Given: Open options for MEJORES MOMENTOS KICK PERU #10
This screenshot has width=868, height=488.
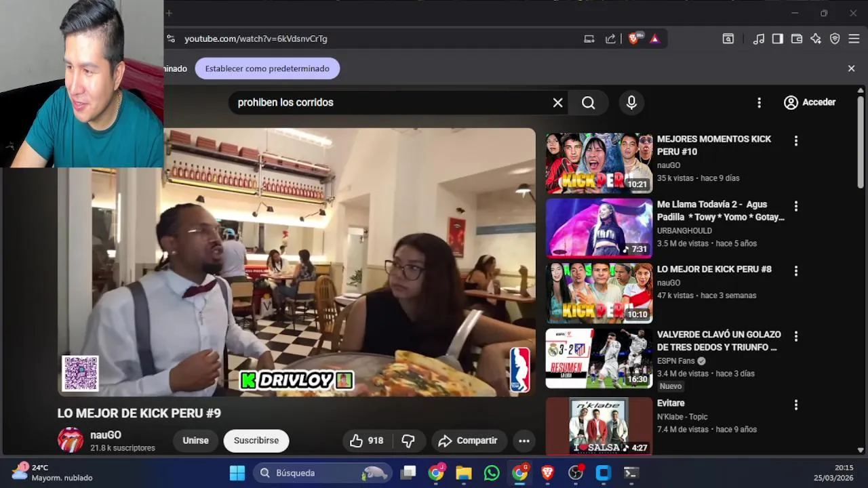Looking at the screenshot, I should [796, 141].
